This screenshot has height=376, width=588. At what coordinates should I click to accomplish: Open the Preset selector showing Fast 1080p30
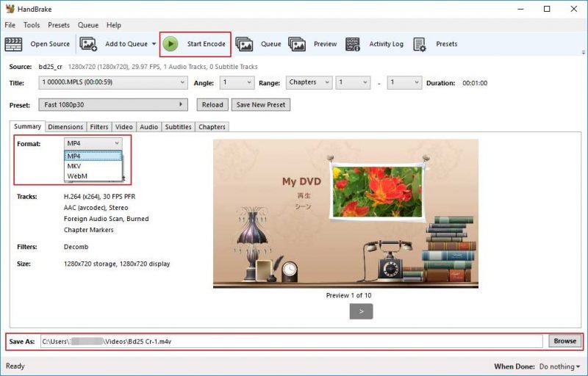(x=113, y=105)
